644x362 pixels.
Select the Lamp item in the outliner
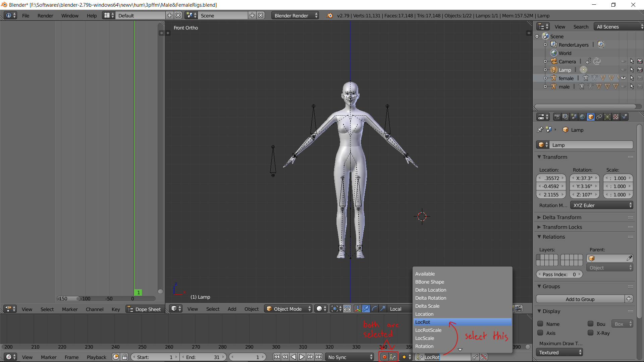[x=565, y=70]
